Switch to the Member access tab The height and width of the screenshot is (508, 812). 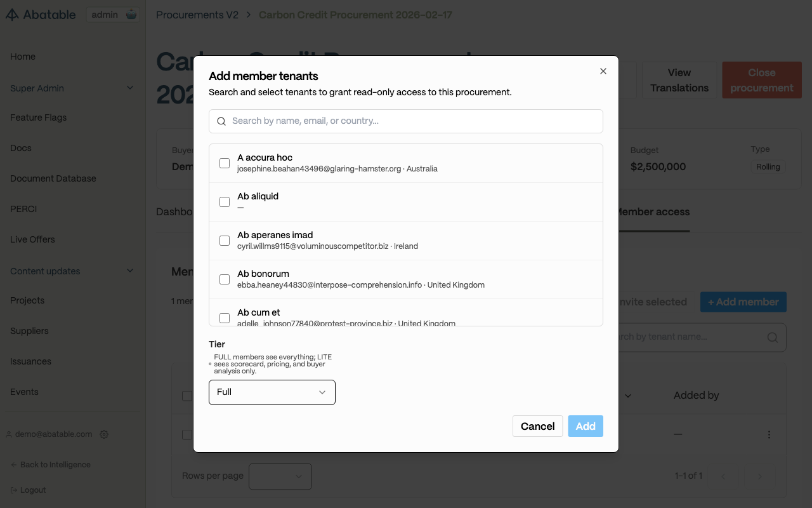[652, 212]
